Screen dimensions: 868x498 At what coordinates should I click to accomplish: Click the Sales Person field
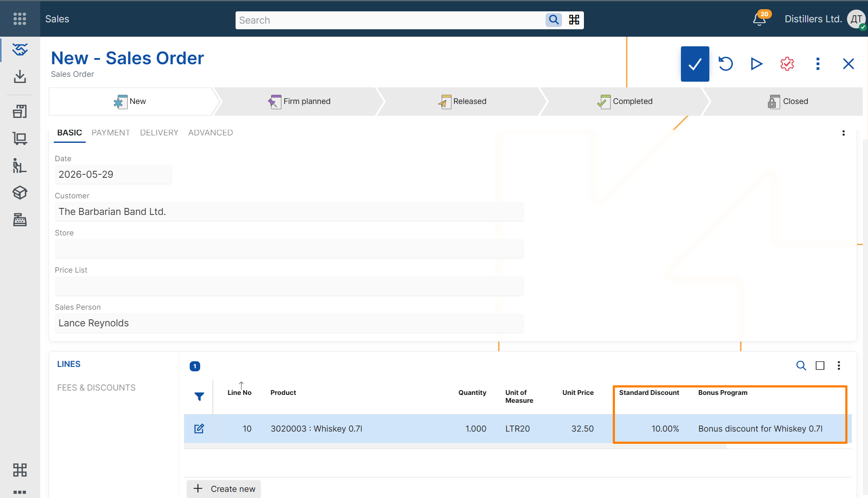[x=289, y=323]
